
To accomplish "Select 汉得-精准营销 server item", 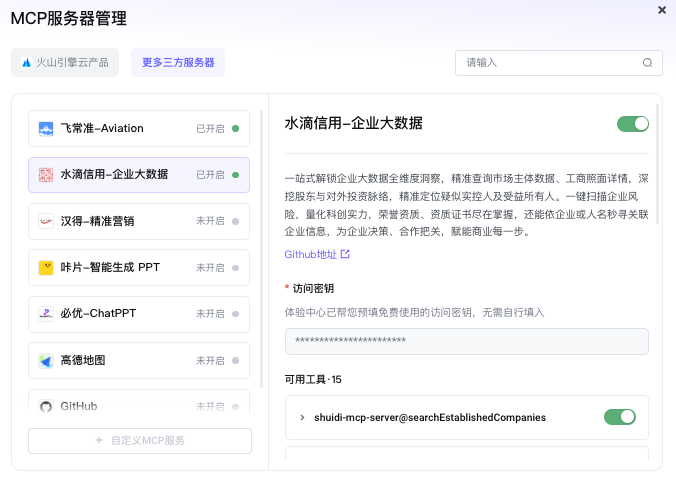I will 139,221.
